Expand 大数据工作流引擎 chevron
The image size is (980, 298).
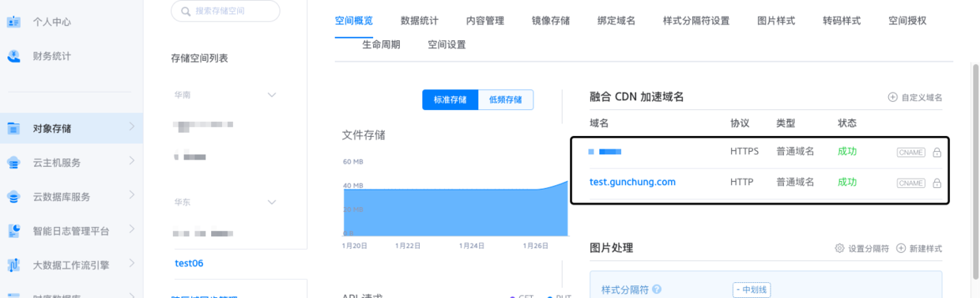click(131, 264)
